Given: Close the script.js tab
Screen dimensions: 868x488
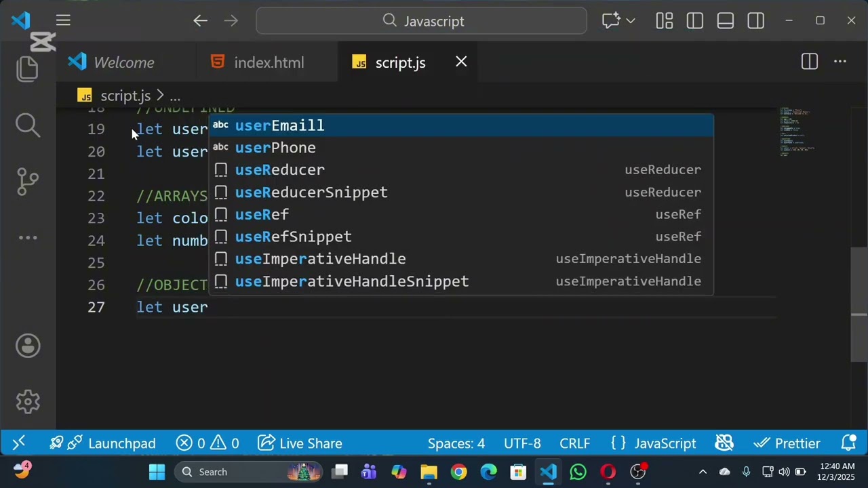Looking at the screenshot, I should pyautogui.click(x=461, y=62).
